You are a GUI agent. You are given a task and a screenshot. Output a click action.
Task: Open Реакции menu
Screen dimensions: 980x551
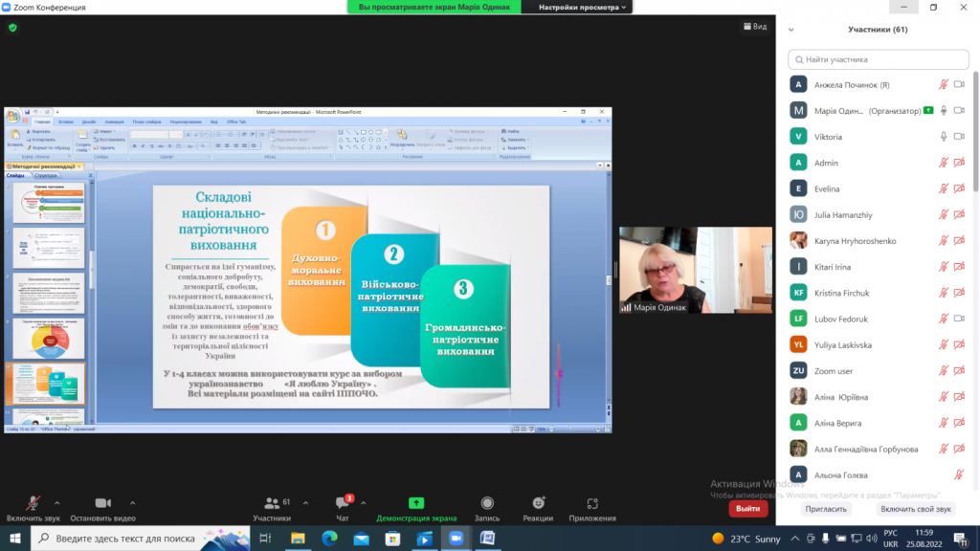pos(538,509)
